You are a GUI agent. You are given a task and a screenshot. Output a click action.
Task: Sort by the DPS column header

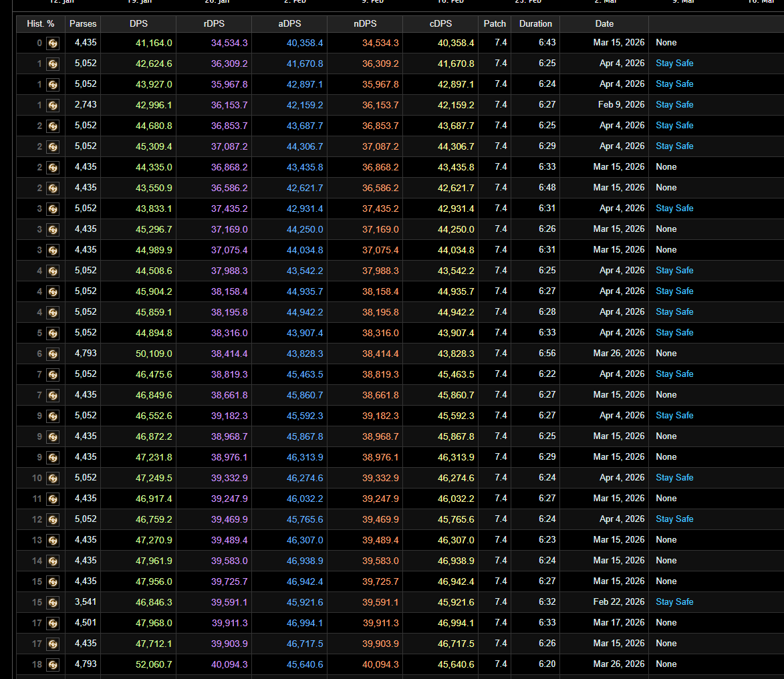[138, 24]
